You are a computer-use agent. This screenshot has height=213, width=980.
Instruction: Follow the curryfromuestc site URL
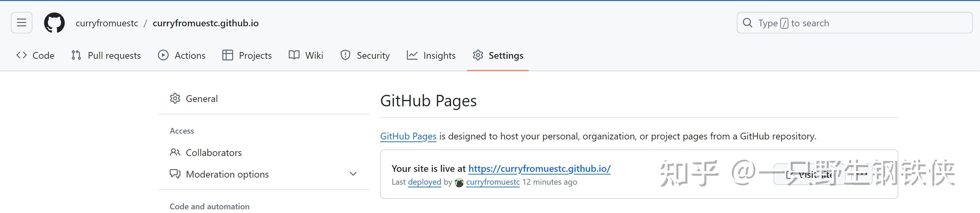click(x=539, y=168)
